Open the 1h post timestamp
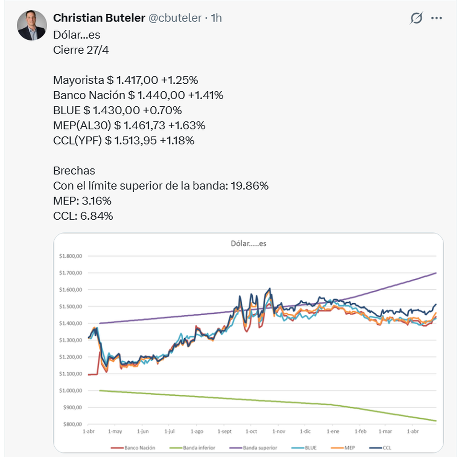 coord(217,18)
